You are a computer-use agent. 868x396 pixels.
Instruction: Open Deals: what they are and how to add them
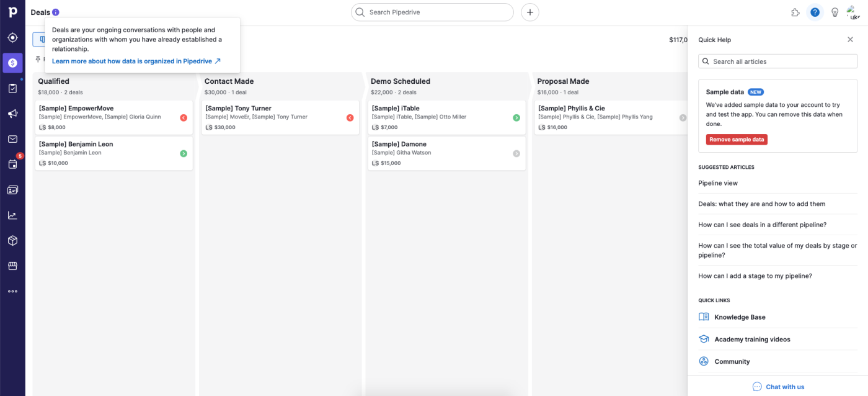(x=762, y=204)
